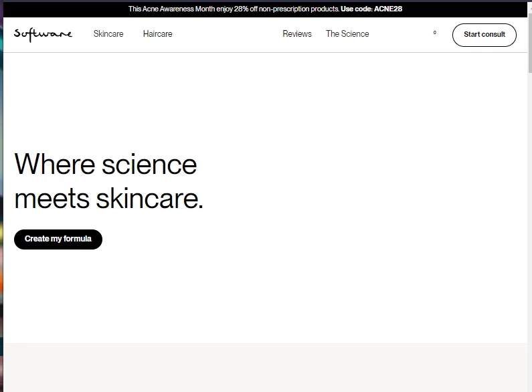Open cart showing 0 items
This screenshot has width=532, height=392.
(434, 33)
